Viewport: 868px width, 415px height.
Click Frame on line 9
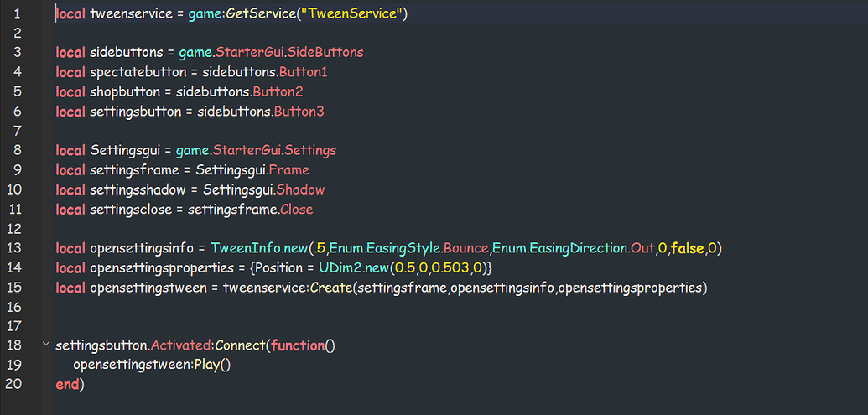pos(290,170)
